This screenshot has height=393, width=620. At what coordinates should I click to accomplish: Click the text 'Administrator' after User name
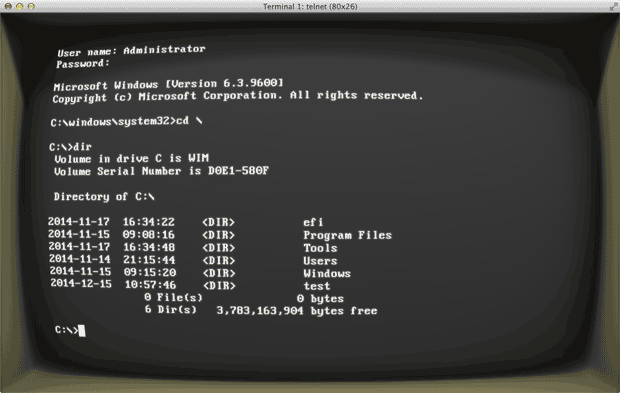pos(164,50)
